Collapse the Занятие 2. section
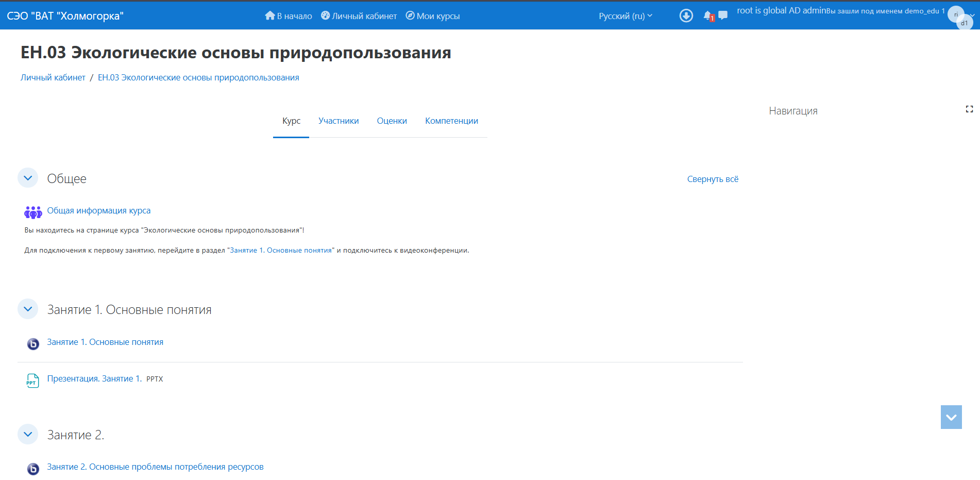 [28, 434]
